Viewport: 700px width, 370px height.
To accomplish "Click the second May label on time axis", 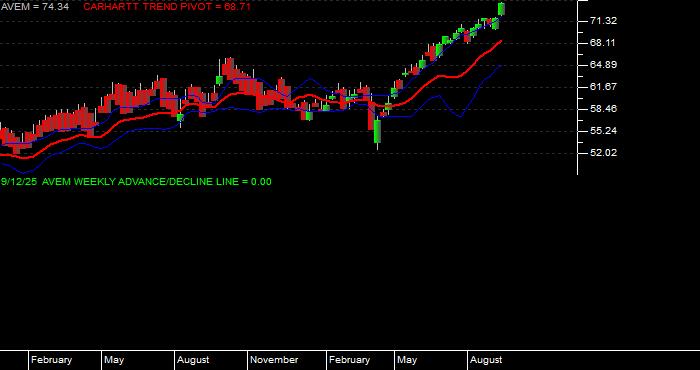I will (x=407, y=360).
